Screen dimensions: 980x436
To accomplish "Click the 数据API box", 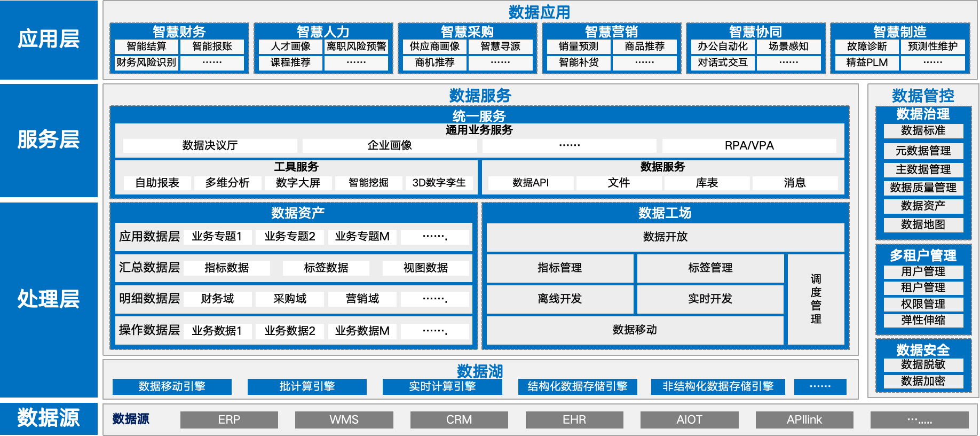I will click(531, 183).
